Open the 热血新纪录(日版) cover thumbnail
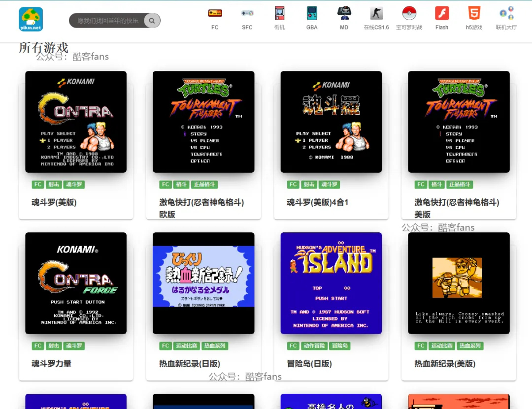The width and height of the screenshot is (532, 409). [x=203, y=283]
